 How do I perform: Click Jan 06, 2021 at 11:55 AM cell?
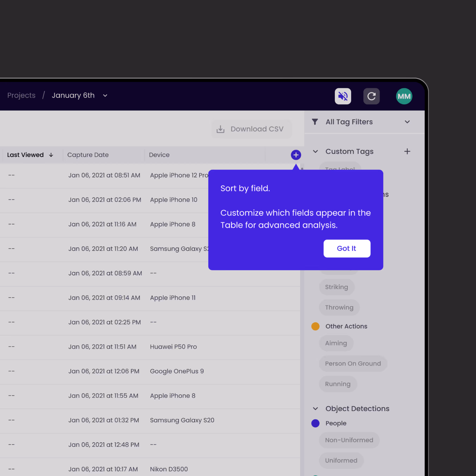click(x=103, y=396)
